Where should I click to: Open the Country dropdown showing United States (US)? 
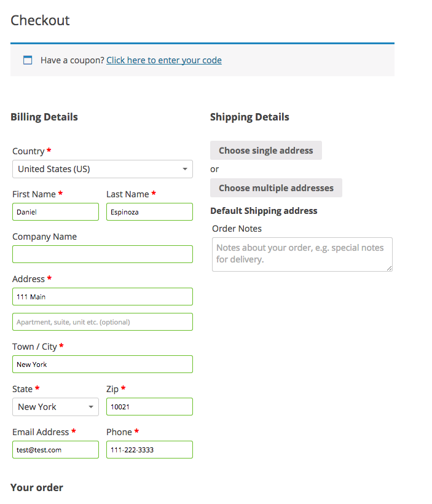point(102,169)
